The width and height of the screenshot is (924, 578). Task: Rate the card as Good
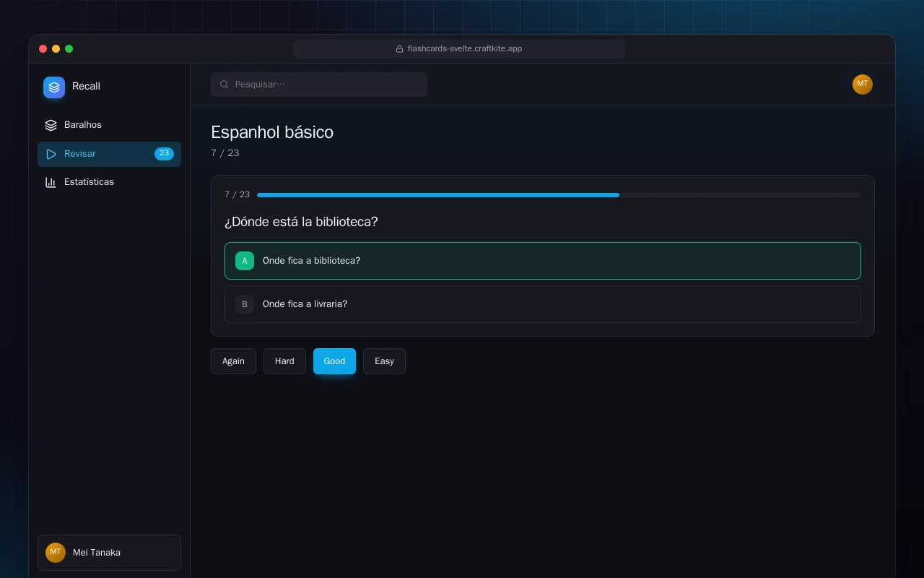tap(334, 361)
